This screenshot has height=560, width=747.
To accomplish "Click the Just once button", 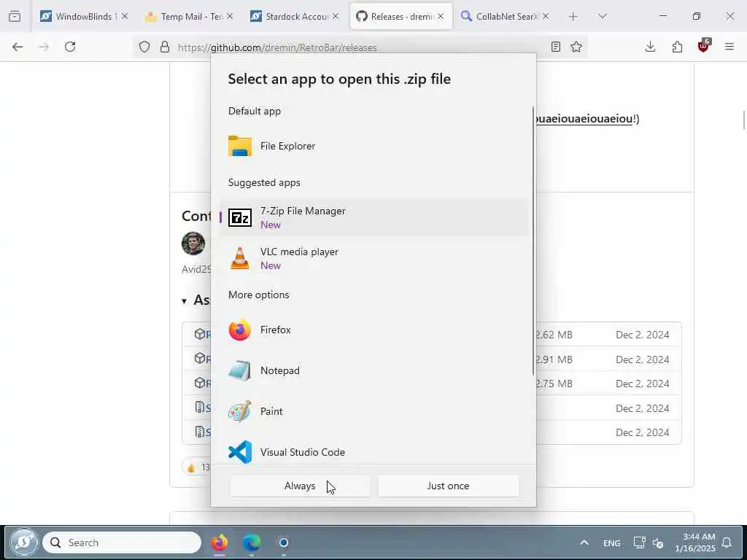I will (448, 486).
